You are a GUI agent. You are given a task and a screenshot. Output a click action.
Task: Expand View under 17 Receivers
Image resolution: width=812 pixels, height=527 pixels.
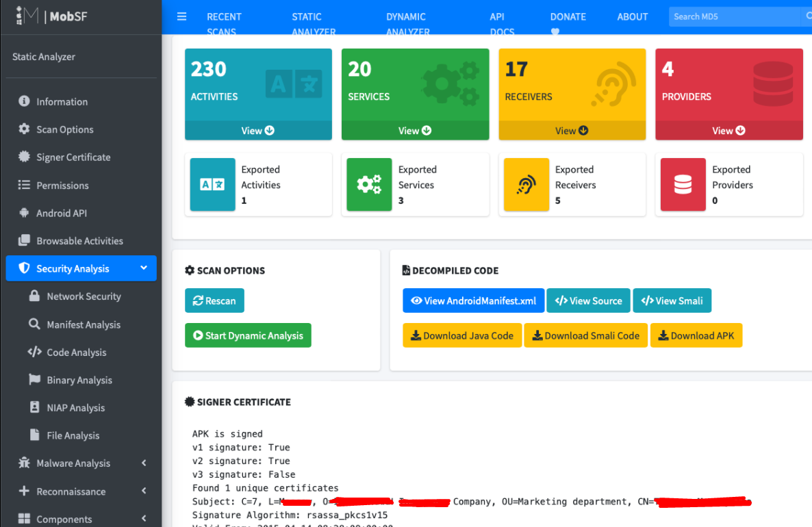point(572,131)
